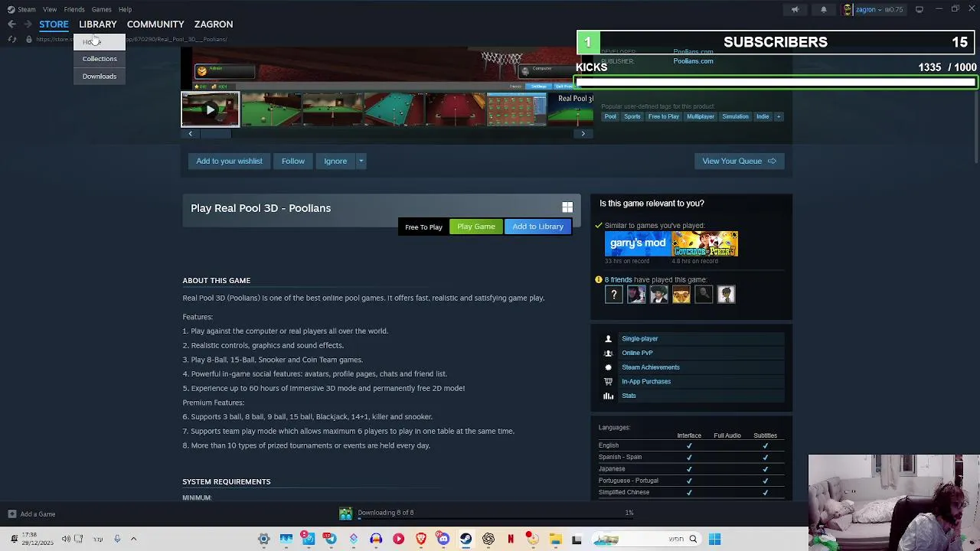
Task: Open the Poolians.com publisher link
Action: [693, 61]
